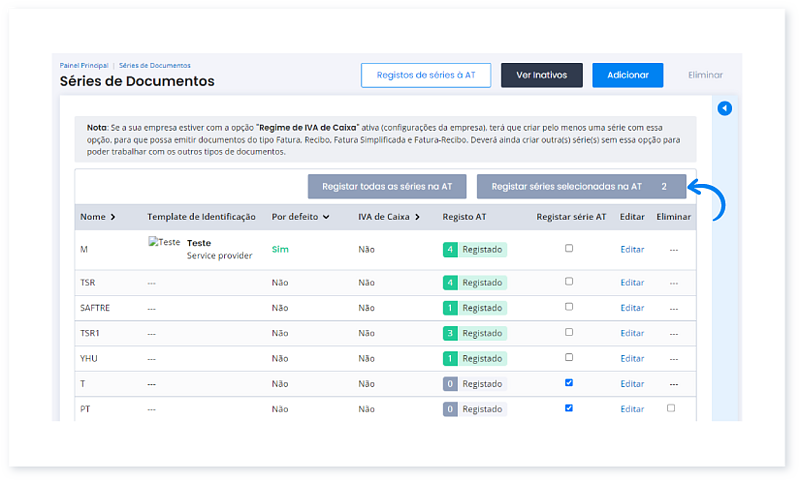
Task: Click the green 4 badge in row M
Action: [450, 249]
